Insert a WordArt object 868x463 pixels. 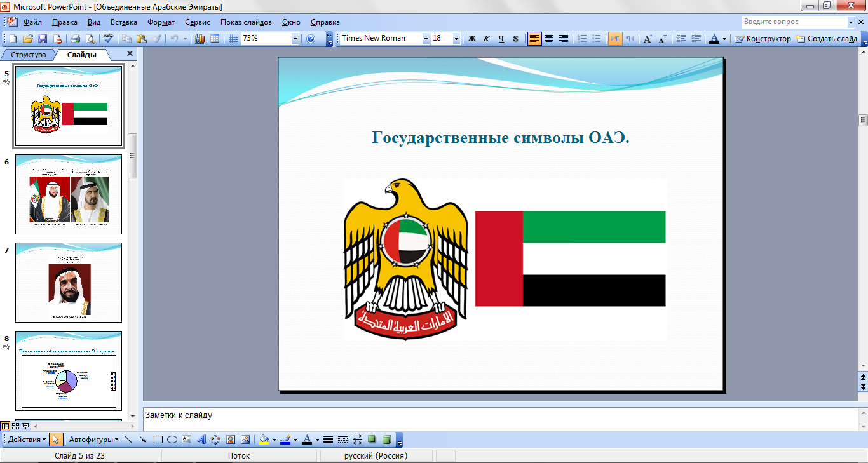coord(201,440)
